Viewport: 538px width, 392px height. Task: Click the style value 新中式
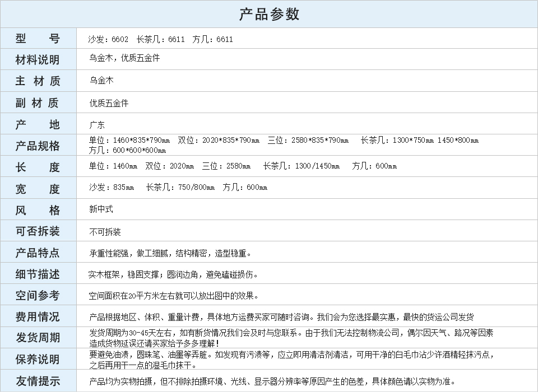coord(101,209)
